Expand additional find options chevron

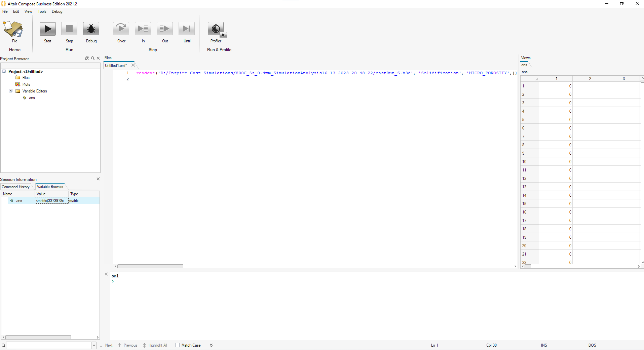(211, 345)
